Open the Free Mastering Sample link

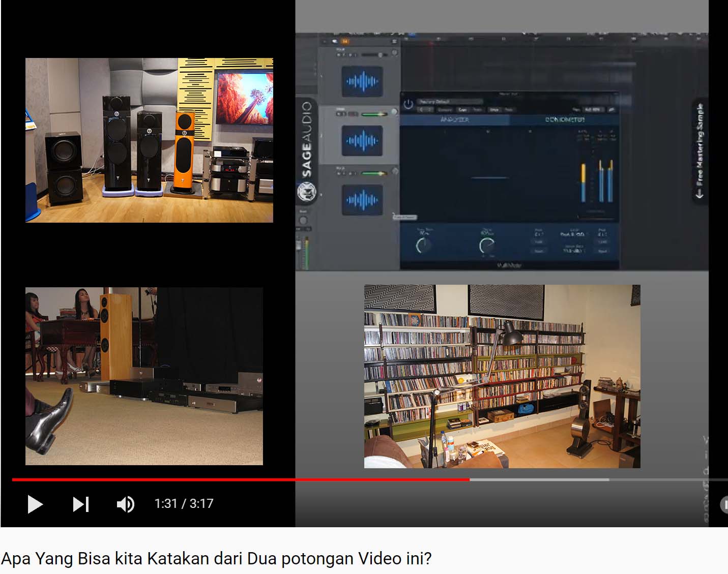coord(700,150)
